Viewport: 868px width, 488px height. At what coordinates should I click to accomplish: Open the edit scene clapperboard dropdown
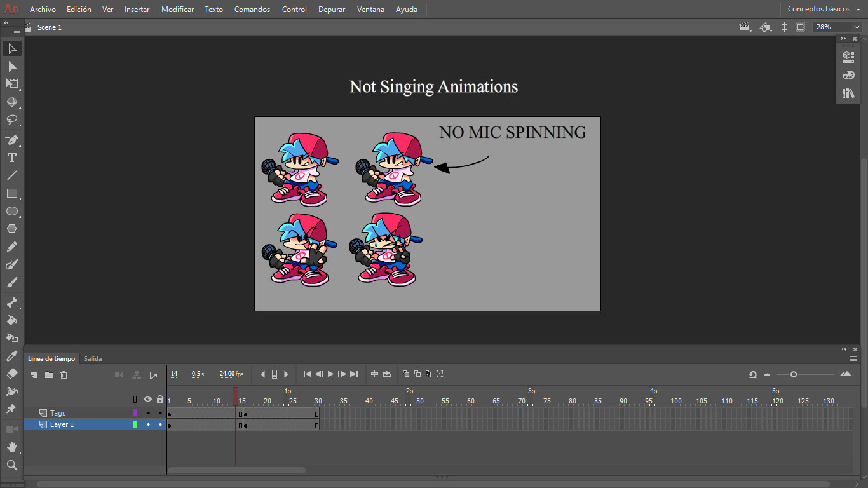[745, 27]
